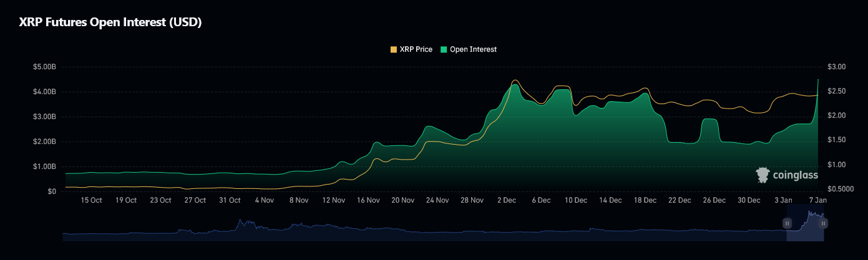Click the $1.00 price axis label
The width and height of the screenshot is (868, 260).
(836, 165)
